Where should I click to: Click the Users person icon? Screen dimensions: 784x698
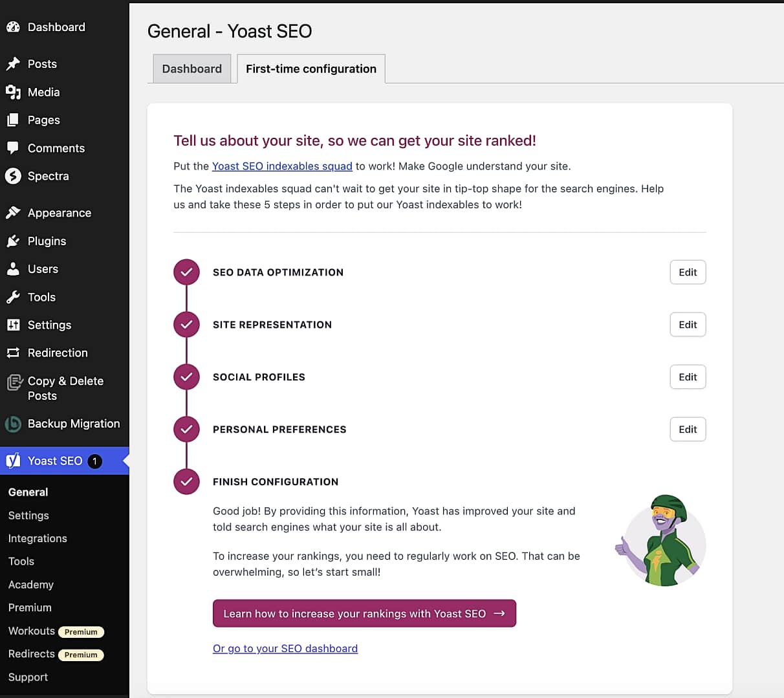pyautogui.click(x=13, y=269)
